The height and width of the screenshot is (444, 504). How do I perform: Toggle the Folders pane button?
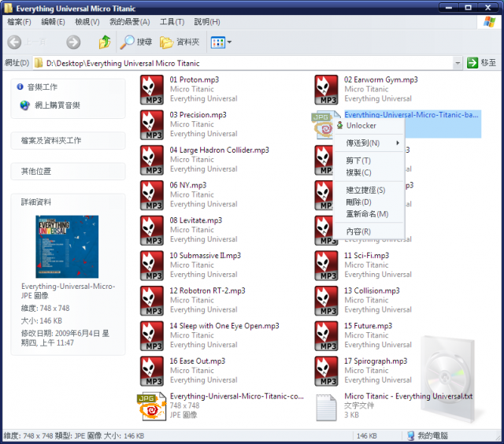180,42
